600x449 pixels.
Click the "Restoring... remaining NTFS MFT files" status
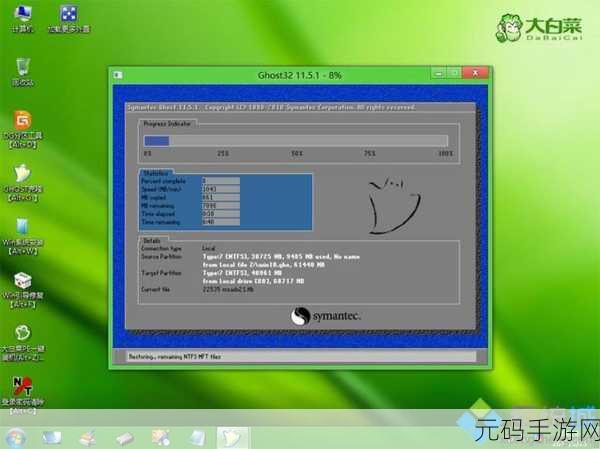tap(174, 357)
